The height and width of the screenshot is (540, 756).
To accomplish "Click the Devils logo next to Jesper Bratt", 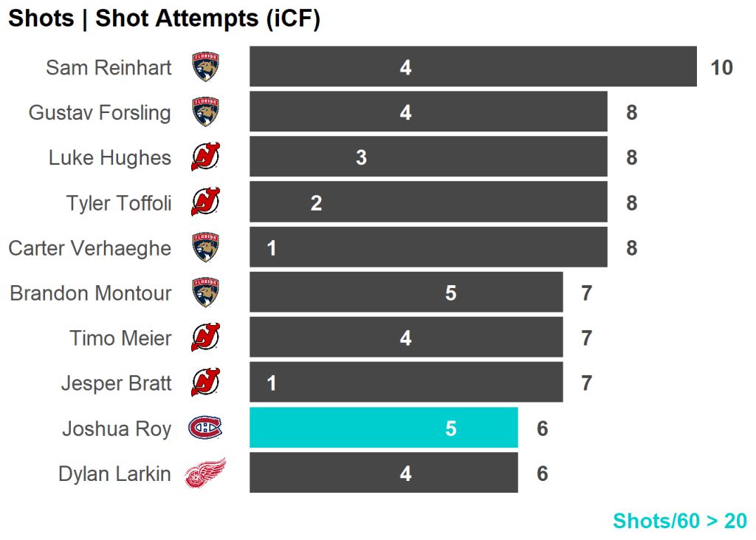I will [x=205, y=383].
